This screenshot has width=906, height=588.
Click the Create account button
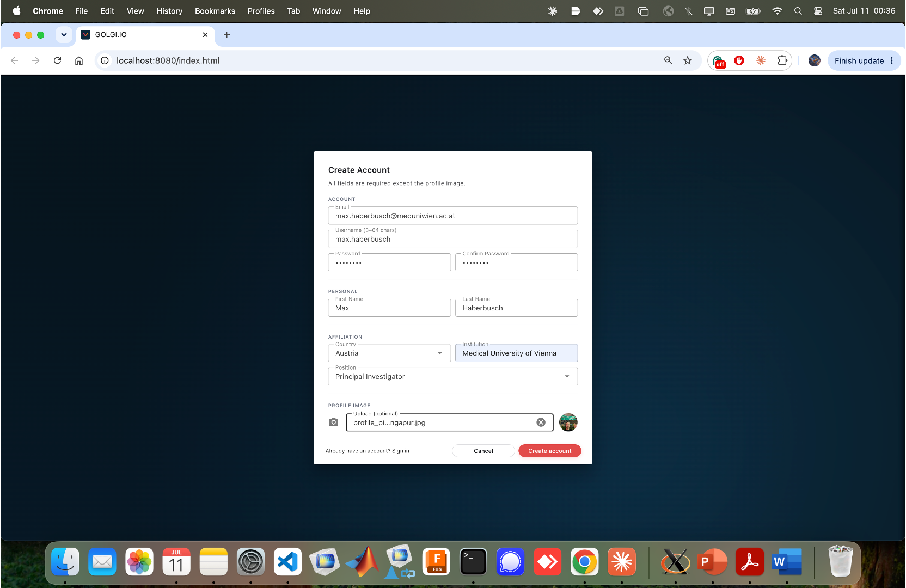549,451
